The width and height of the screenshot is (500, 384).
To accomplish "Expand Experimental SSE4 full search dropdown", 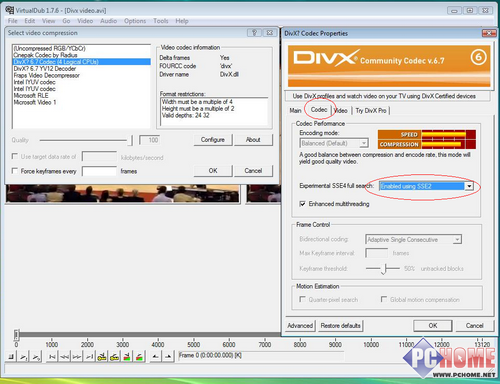I will tap(469, 186).
